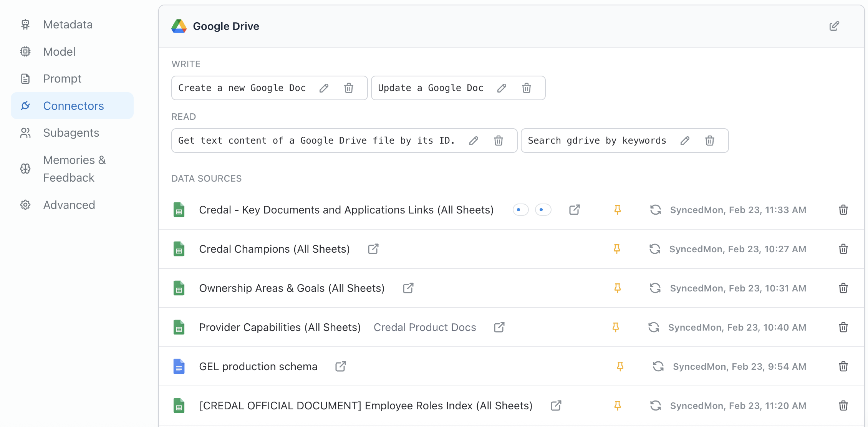Viewport: 868px width, 427px height.
Task: Open the Subagents section
Action: point(71,133)
